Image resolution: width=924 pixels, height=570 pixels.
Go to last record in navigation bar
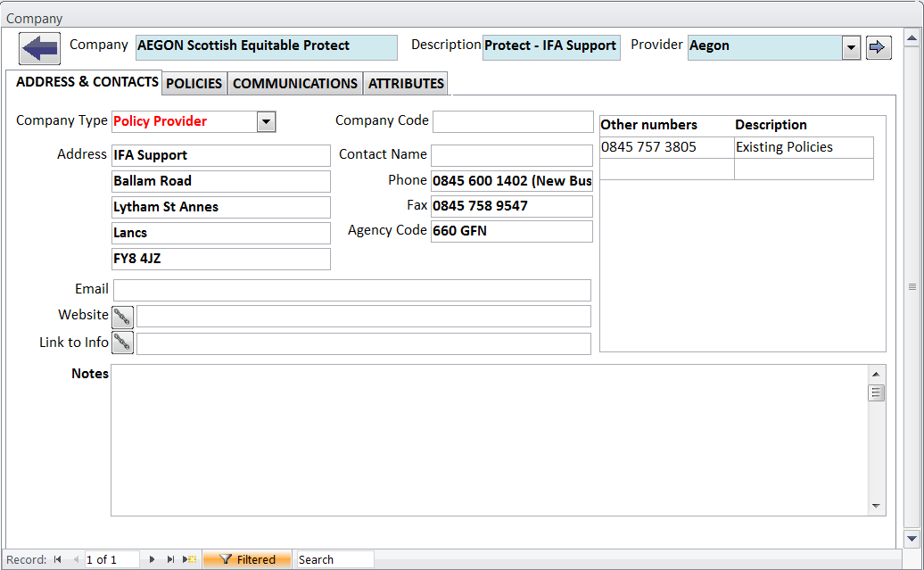point(170,559)
